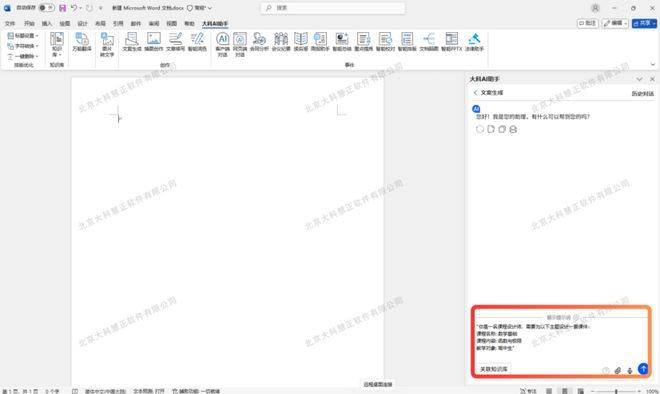Image resolution: width=660 pixels, height=394 pixels.
Task: Click the microphone voice input icon
Action: [630, 370]
